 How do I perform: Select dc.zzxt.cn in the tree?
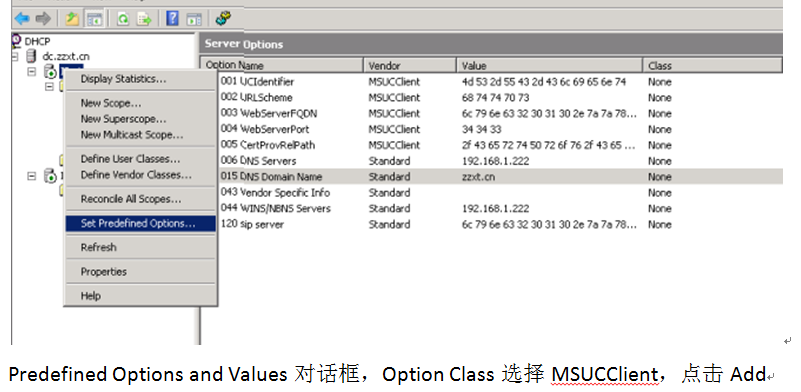click(x=66, y=56)
